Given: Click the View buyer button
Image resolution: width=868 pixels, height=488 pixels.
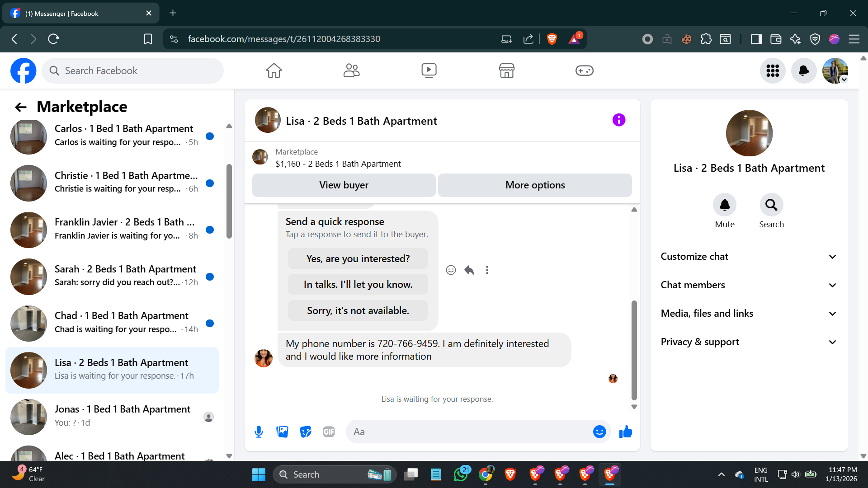Looking at the screenshot, I should point(344,185).
